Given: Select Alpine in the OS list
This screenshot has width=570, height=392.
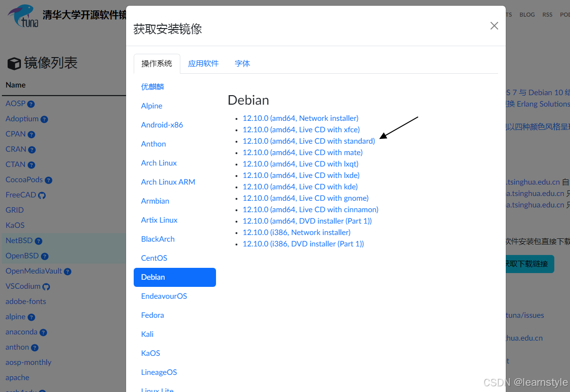Looking at the screenshot, I should pos(152,106).
